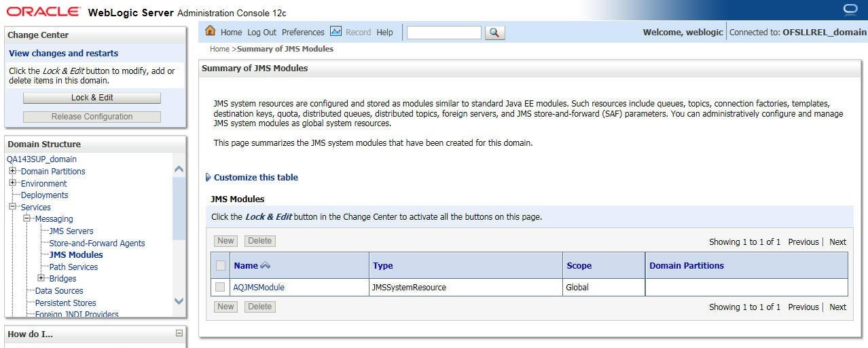Open Help from the toolbar
Screen dimensions: 868x348
point(384,32)
